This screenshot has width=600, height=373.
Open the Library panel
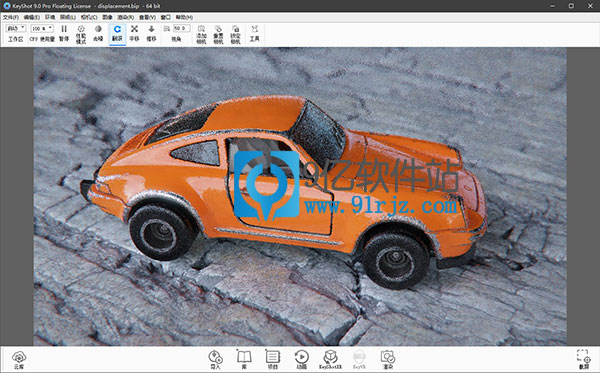(x=244, y=360)
